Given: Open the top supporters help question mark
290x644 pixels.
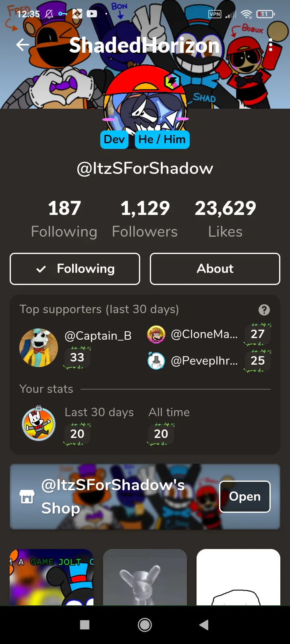Looking at the screenshot, I should pos(264,310).
